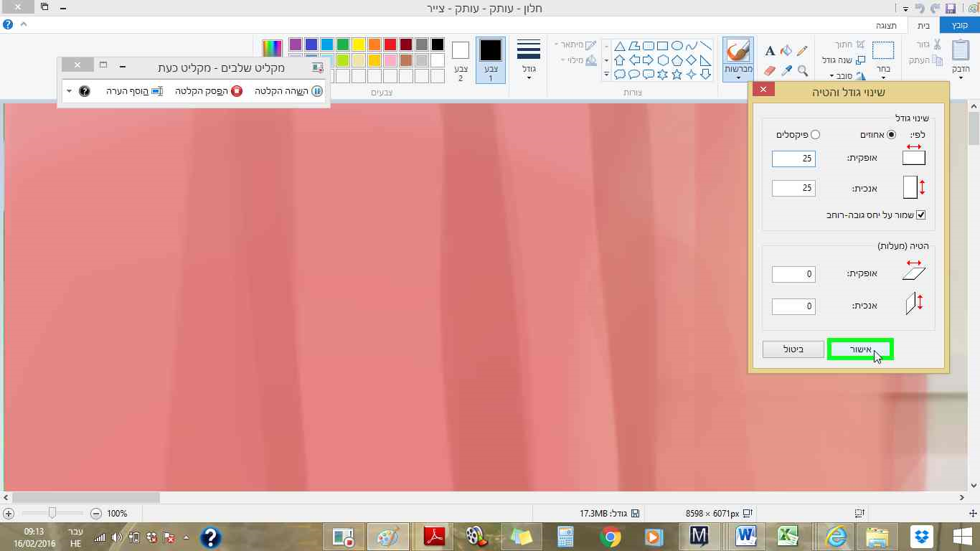
Task: Open the File (קובץ) tab
Action: pos(959,25)
